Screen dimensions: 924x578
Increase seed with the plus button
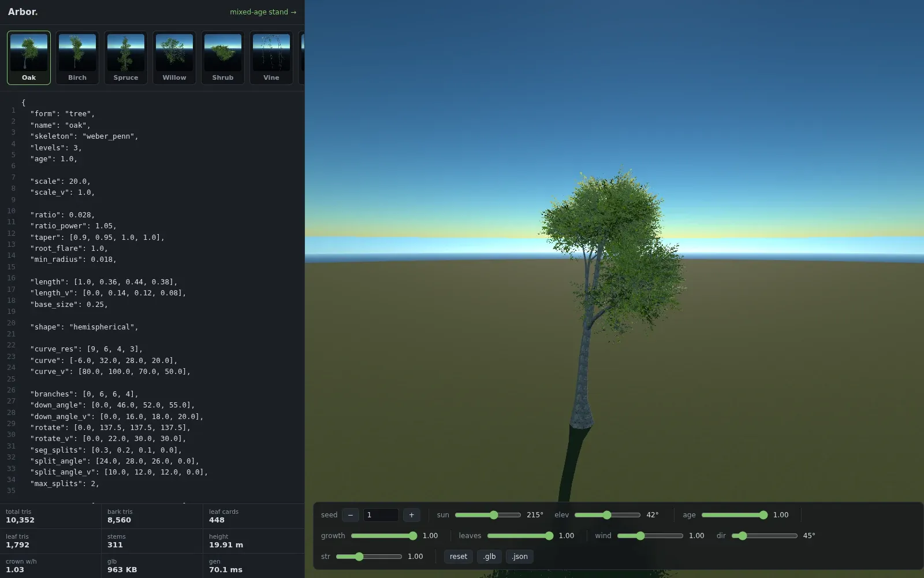point(412,515)
